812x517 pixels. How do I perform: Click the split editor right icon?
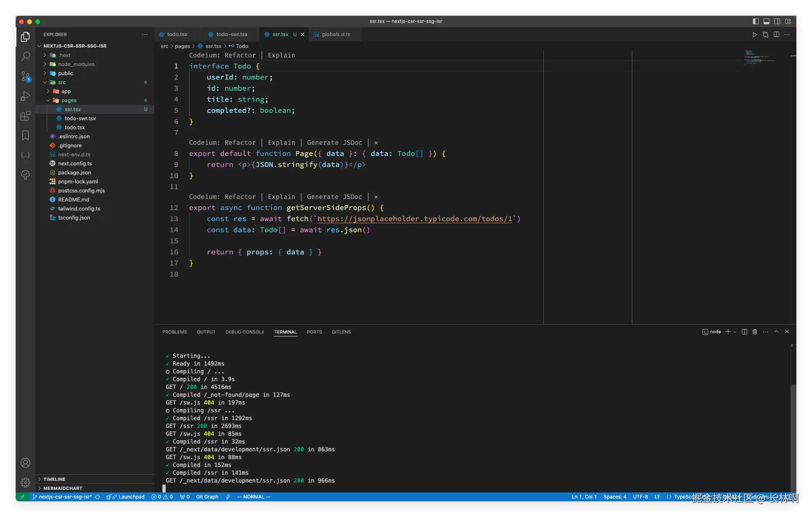click(x=776, y=34)
